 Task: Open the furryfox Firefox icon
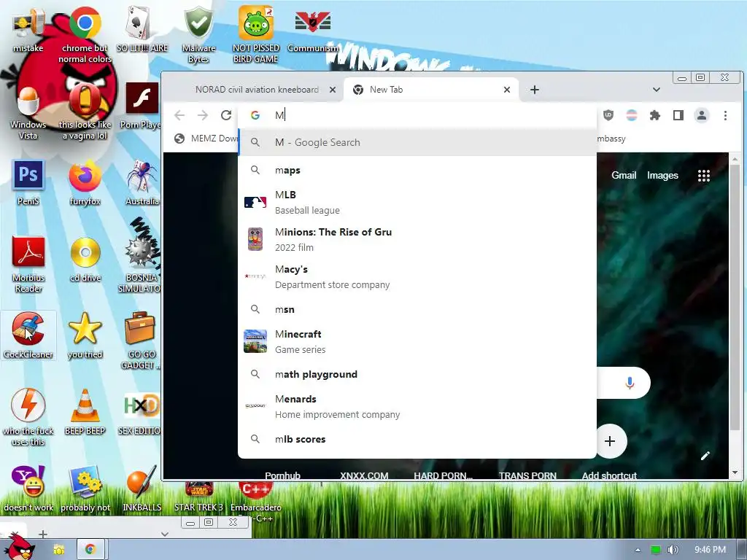[85, 183]
